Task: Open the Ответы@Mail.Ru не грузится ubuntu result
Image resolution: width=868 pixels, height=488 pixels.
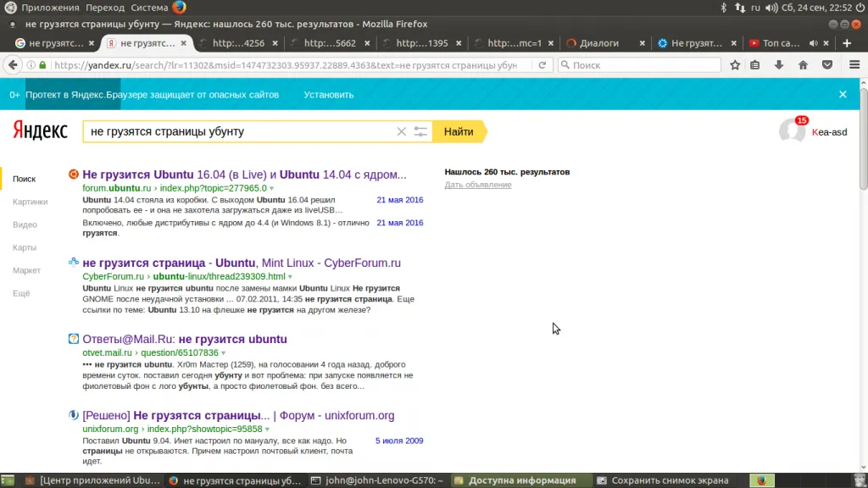Action: [184, 339]
